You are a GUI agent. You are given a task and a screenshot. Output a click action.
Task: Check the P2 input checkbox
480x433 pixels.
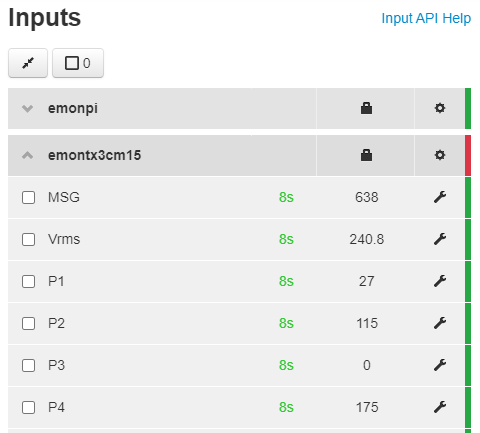point(28,323)
